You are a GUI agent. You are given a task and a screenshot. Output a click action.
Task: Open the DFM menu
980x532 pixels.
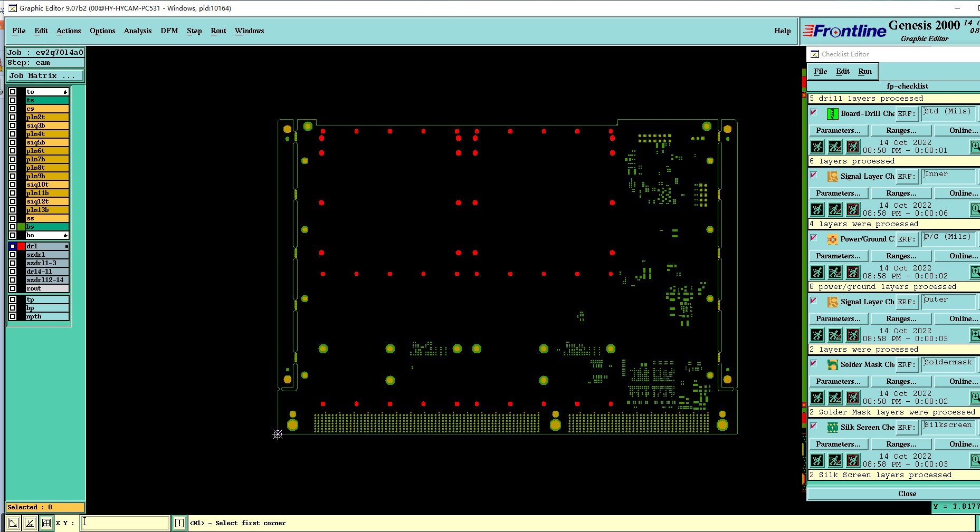(x=169, y=31)
